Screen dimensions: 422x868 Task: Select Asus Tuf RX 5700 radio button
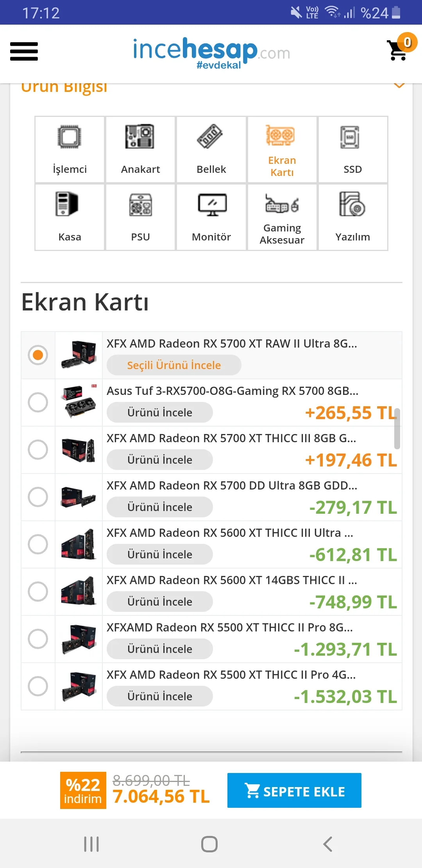click(38, 402)
